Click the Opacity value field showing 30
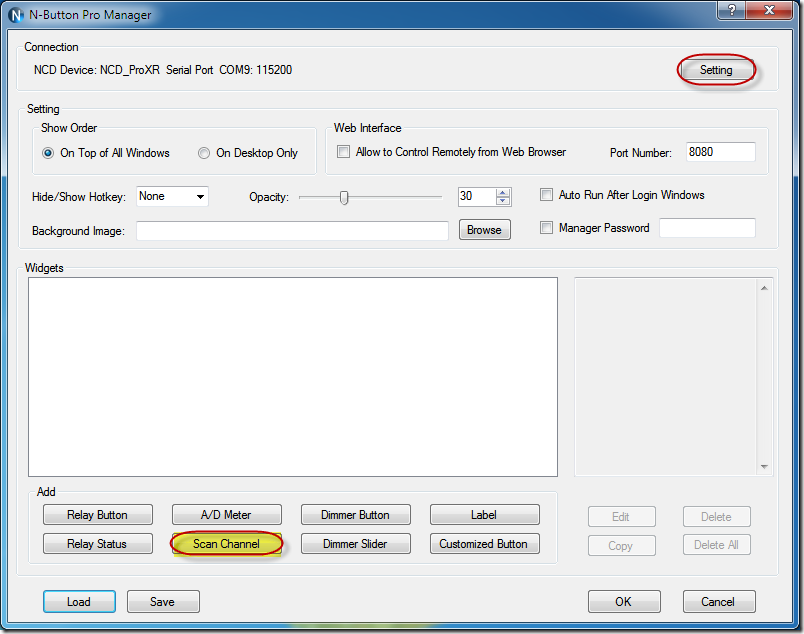This screenshot has width=804, height=634. coord(477,196)
